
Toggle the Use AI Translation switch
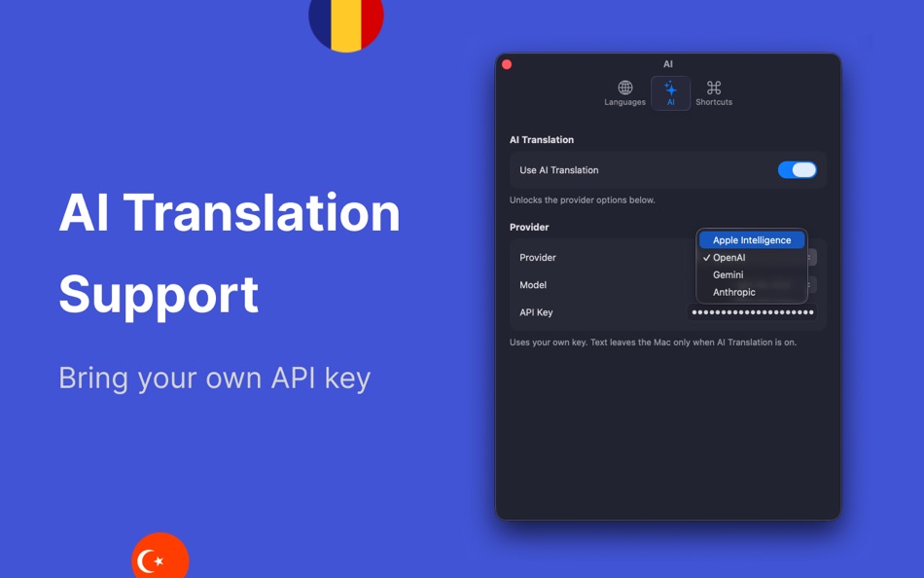[x=797, y=170]
